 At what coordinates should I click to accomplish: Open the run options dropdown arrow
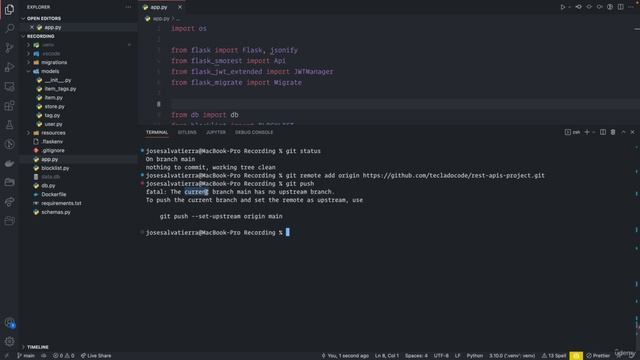click(569, 7)
